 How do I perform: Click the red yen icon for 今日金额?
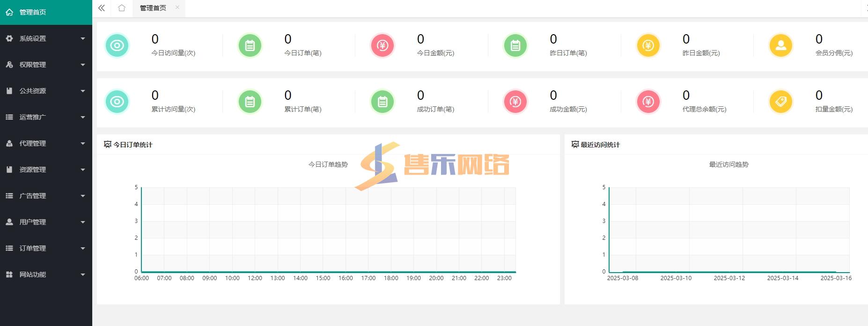pyautogui.click(x=383, y=45)
